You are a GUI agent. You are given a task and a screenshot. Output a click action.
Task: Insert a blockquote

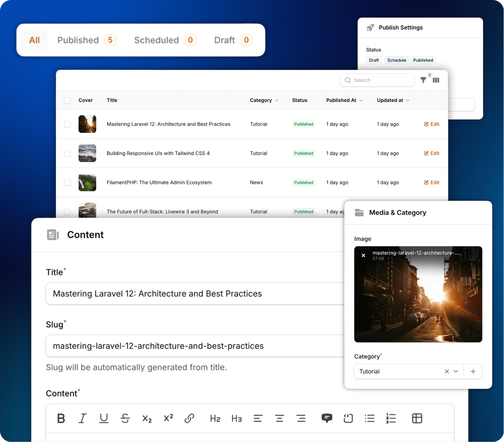tap(327, 418)
